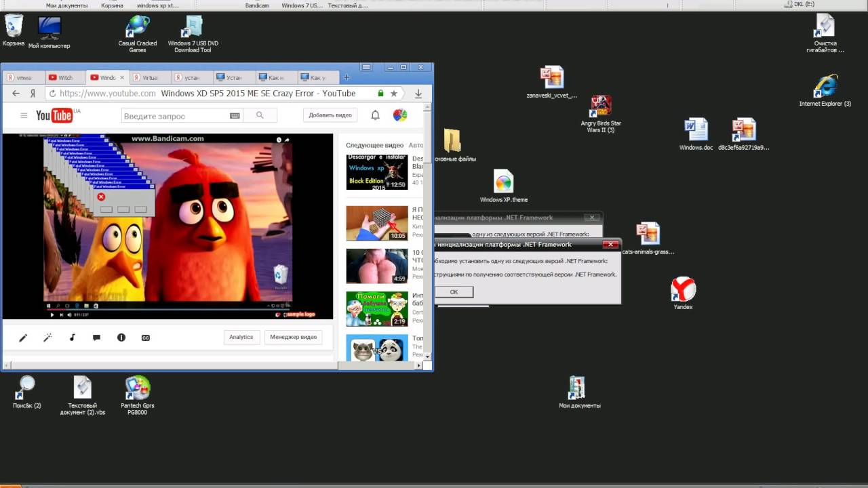
Task: Open Корзина recycle bin on desktop
Action: (14, 30)
